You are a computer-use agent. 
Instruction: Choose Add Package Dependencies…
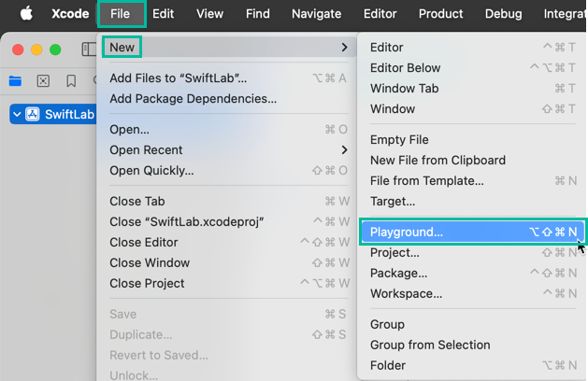(x=228, y=99)
